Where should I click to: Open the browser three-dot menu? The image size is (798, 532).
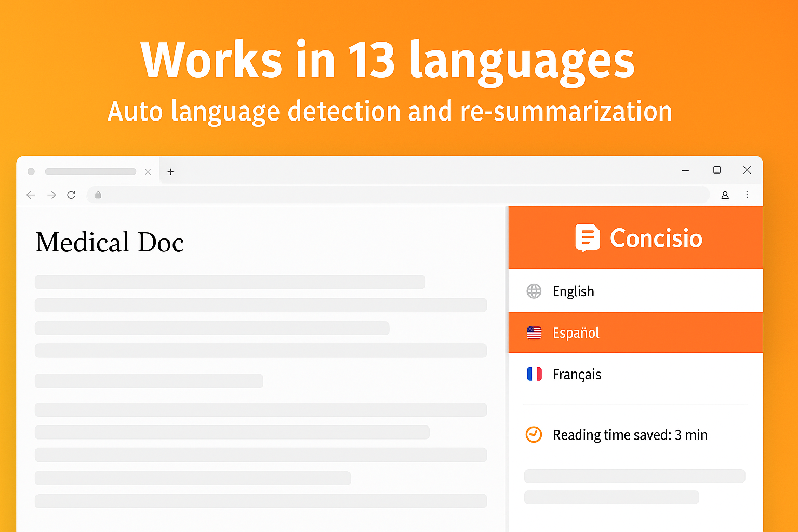coord(747,195)
